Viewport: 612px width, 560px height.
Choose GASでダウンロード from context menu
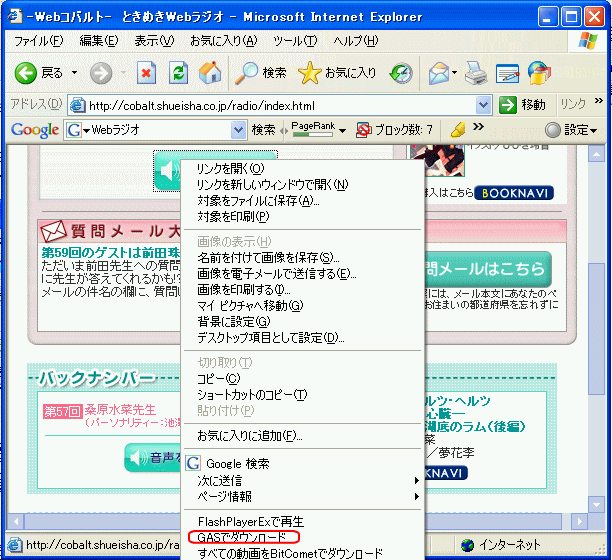click(x=303, y=537)
